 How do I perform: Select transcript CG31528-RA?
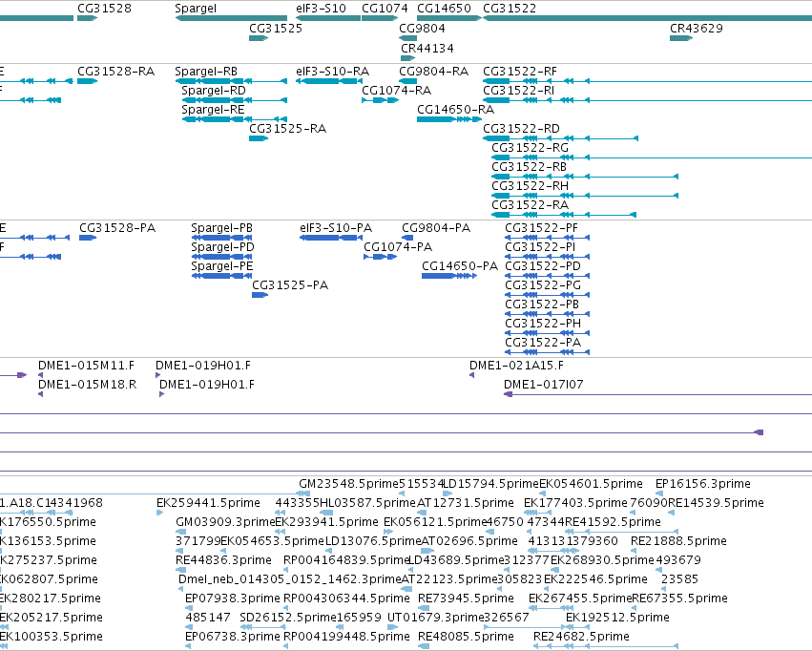click(x=87, y=81)
